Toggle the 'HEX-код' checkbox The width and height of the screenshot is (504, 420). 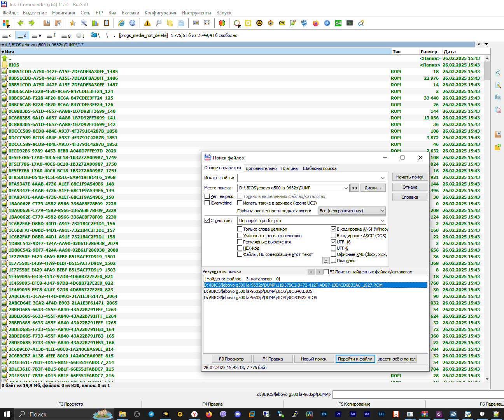240,248
